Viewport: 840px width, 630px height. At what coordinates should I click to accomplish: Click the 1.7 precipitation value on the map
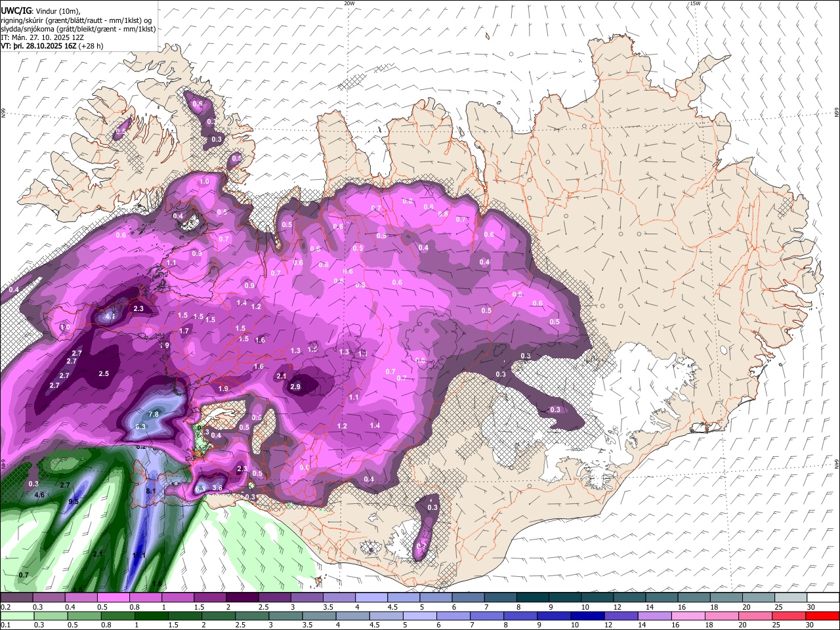click(x=184, y=331)
